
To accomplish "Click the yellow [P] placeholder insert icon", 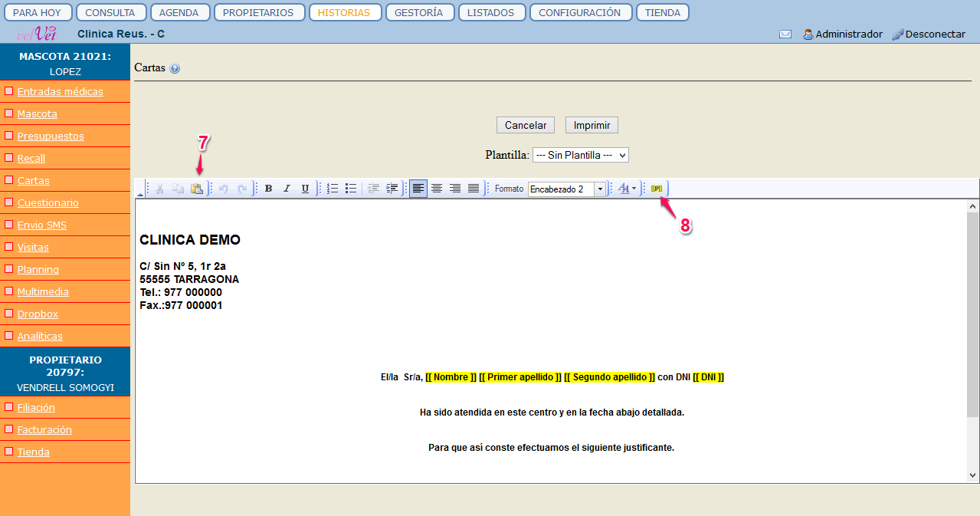I will tap(657, 189).
